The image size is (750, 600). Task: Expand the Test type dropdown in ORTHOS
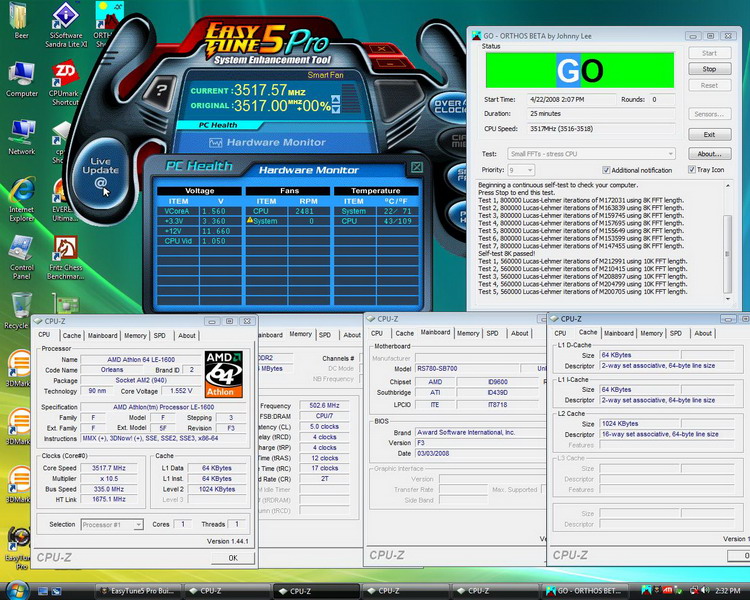coord(669,154)
